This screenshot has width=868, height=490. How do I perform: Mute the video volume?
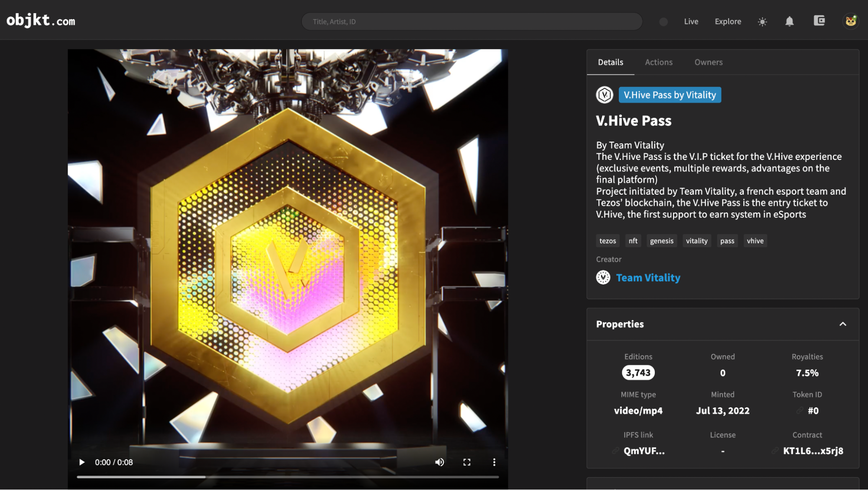[439, 462]
